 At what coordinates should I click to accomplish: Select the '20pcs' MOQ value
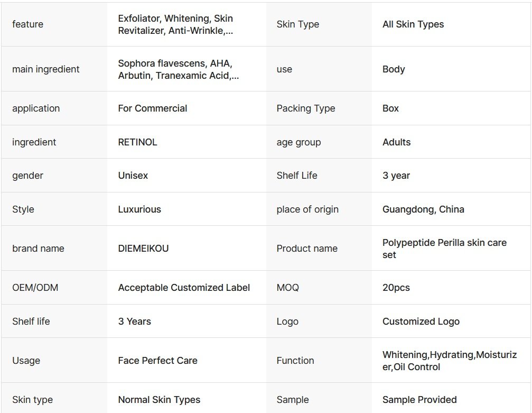pyautogui.click(x=396, y=288)
